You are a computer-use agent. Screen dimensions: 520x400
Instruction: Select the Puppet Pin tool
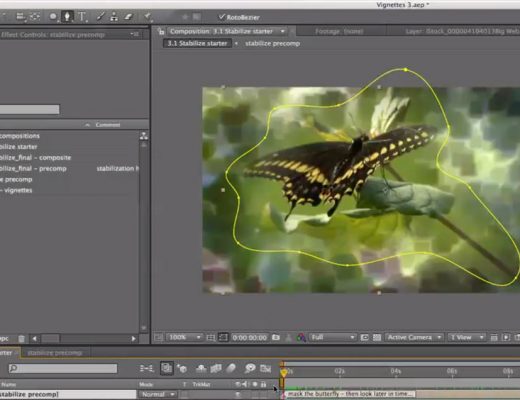pos(147,16)
